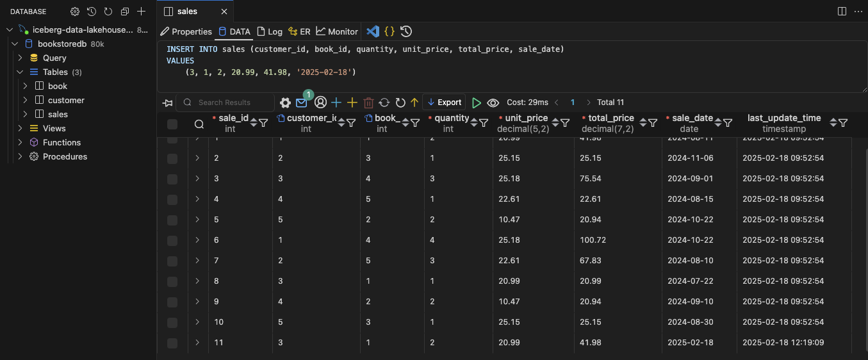Filter the sale_id column
The image size is (868, 360).
tap(263, 122)
